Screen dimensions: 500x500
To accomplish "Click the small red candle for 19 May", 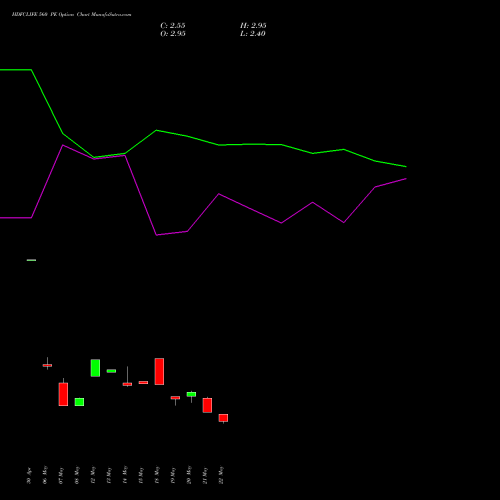I will pyautogui.click(x=175, y=398).
